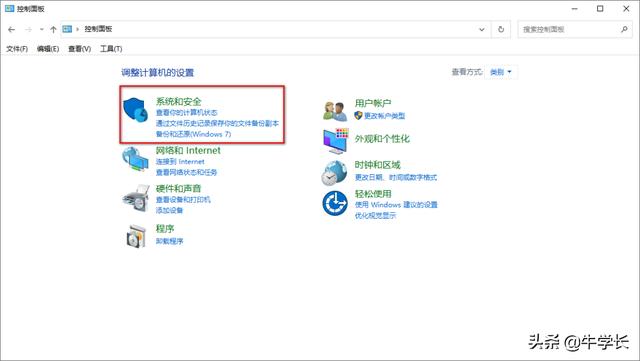The image size is (640, 361).
Task: Go back with the left arrow
Action: (x=11, y=29)
